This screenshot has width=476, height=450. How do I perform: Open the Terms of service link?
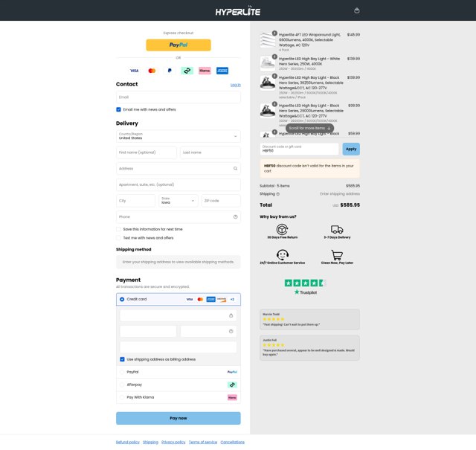tap(203, 442)
